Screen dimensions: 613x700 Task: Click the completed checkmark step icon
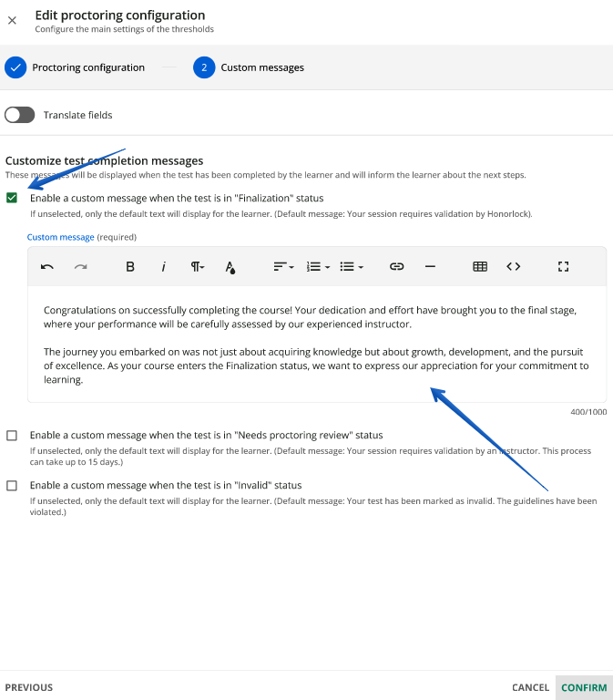(x=15, y=67)
